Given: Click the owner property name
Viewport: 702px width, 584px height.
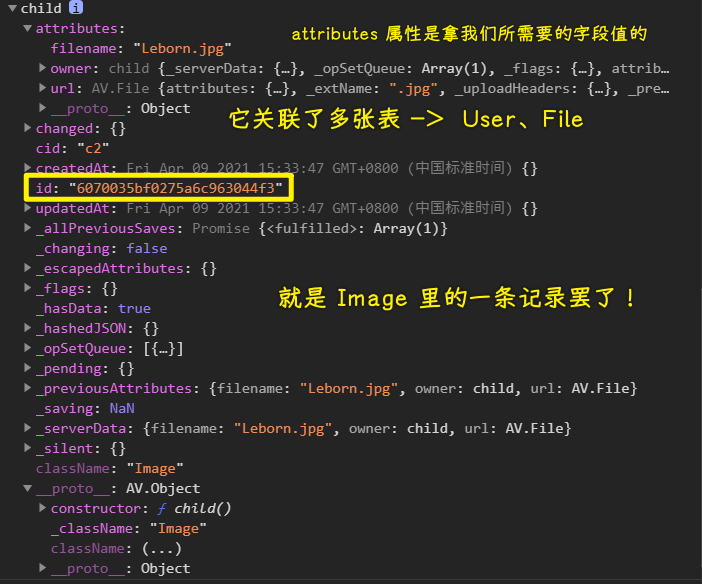Looking at the screenshot, I should (71, 69).
